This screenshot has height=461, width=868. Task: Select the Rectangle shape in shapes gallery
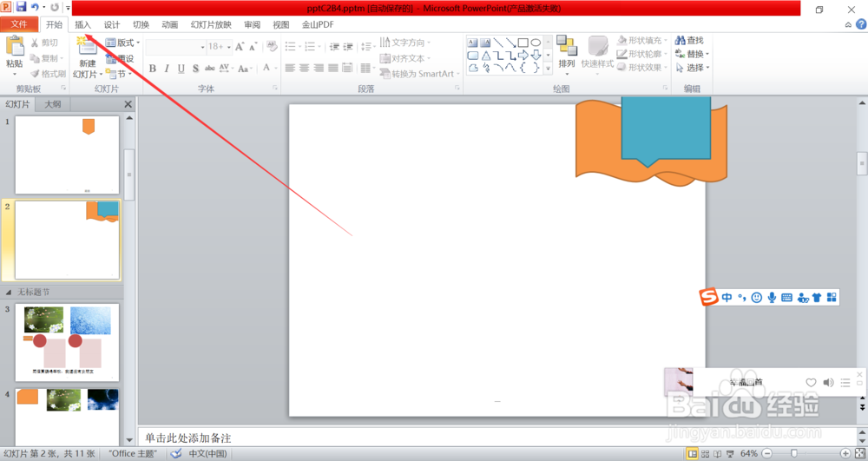[523, 43]
